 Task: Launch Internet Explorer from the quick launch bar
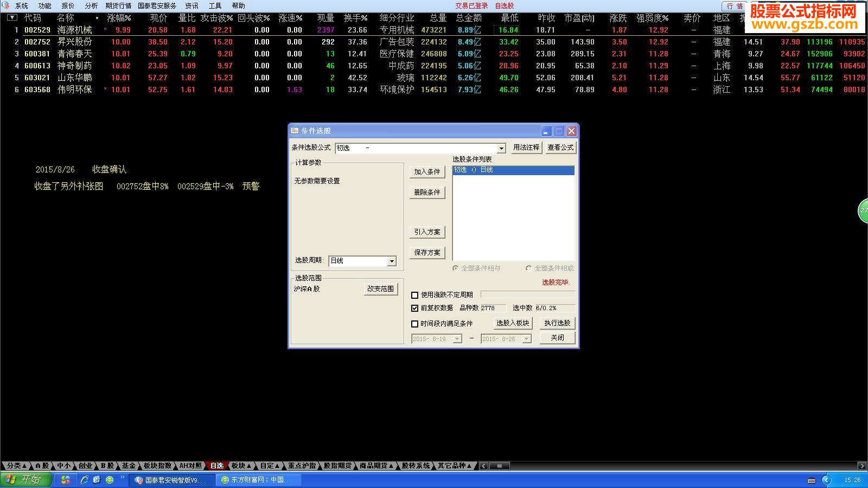pyautogui.click(x=85, y=480)
